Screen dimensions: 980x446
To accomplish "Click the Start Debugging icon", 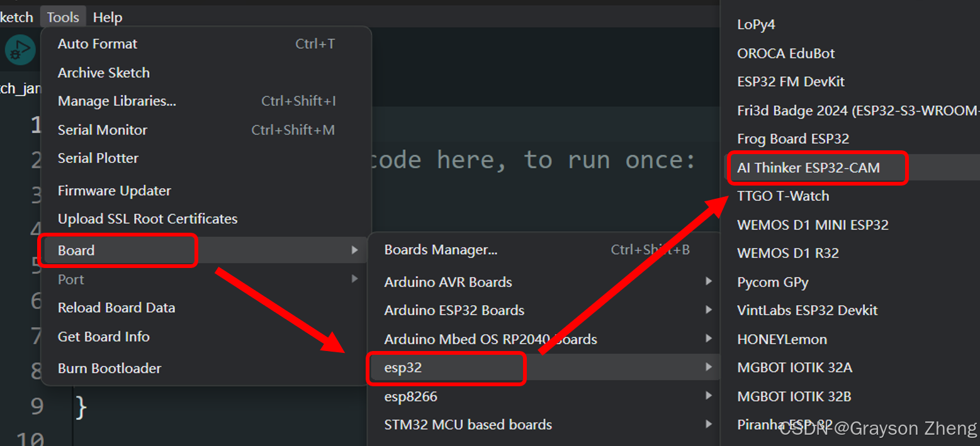I will click(x=20, y=50).
